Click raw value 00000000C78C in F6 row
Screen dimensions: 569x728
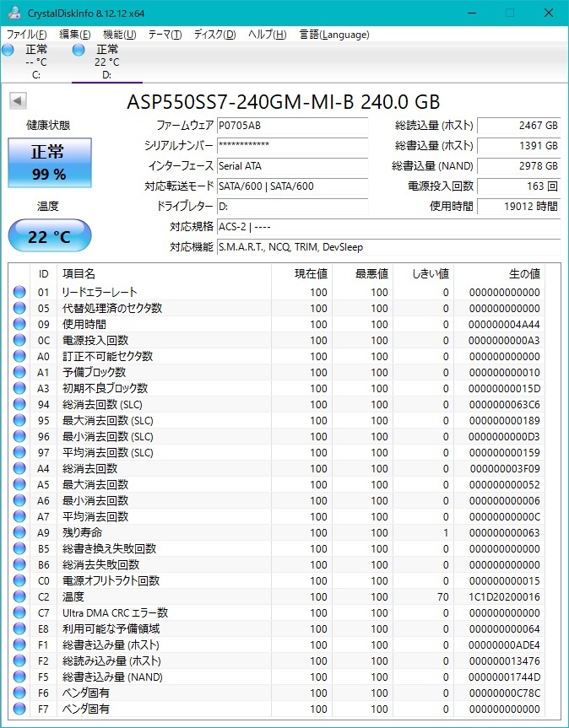point(505,693)
